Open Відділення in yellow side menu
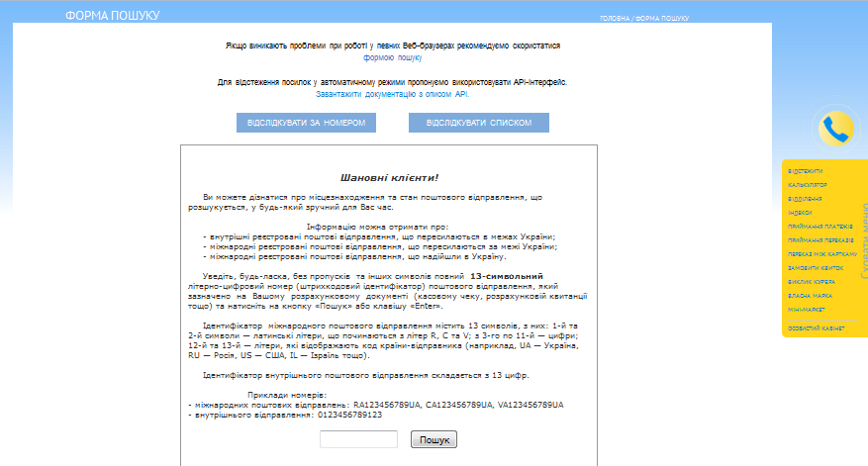 point(805,199)
